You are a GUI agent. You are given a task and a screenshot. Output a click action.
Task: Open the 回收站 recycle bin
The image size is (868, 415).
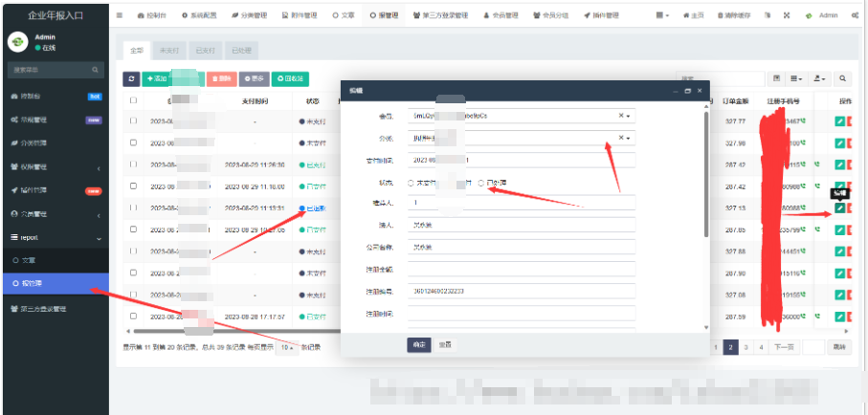(x=290, y=78)
